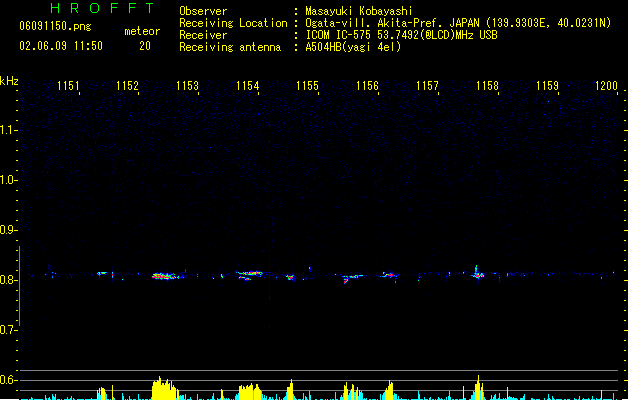This screenshot has width=629, height=400.
Task: Click the 1157 time axis label
Action: click(x=427, y=86)
